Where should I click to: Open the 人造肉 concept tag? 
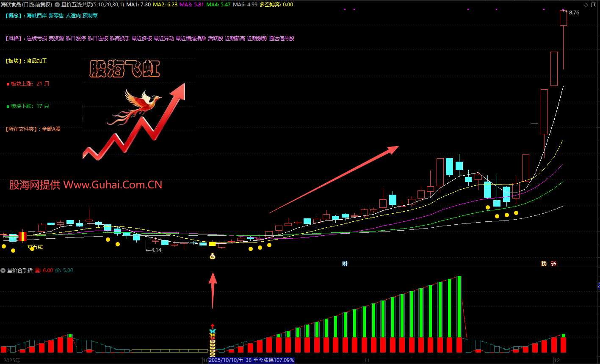[x=73, y=16]
